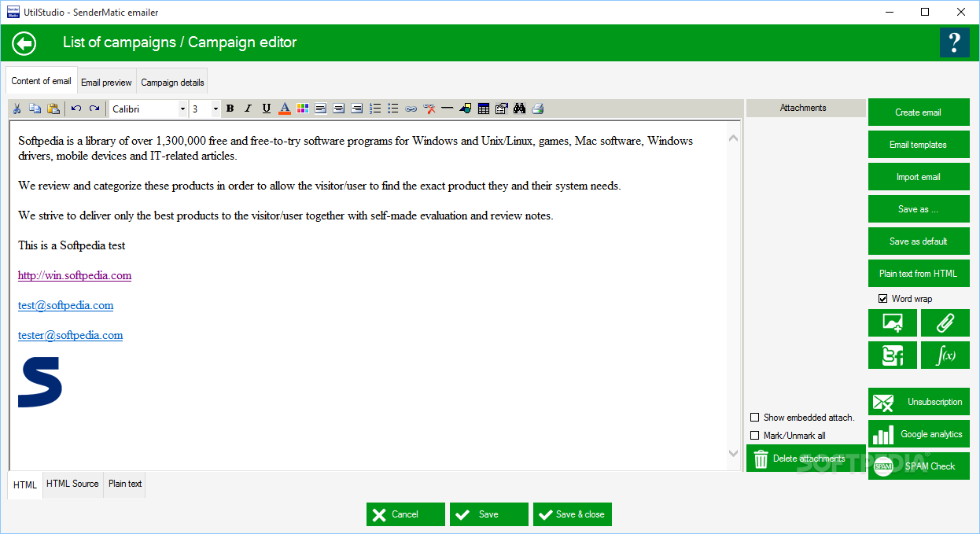This screenshot has height=534, width=980.
Task: Click the Paste clipboard icon
Action: [x=53, y=109]
